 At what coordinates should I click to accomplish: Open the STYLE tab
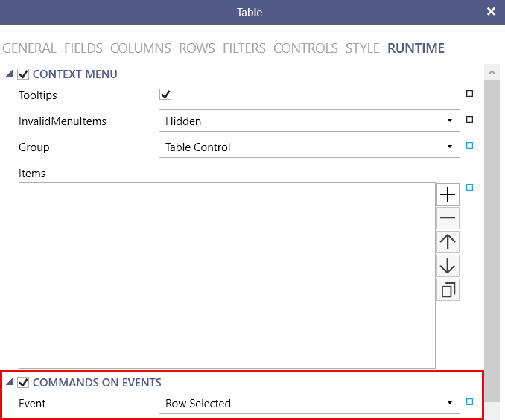[362, 48]
